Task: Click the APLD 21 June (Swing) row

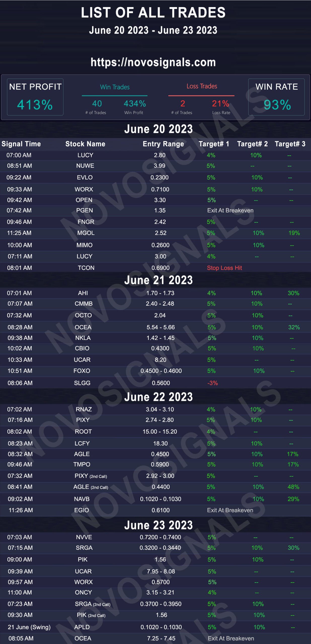Action: point(155,627)
